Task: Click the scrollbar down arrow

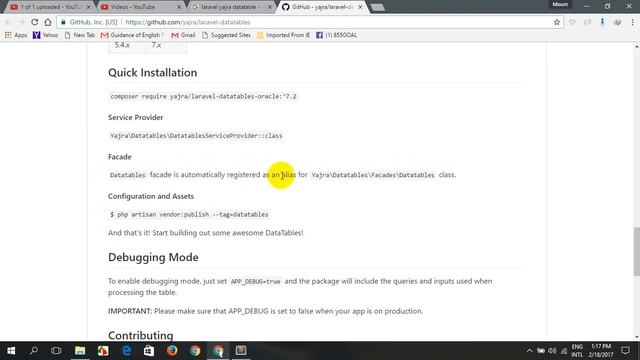Action: (x=636, y=337)
